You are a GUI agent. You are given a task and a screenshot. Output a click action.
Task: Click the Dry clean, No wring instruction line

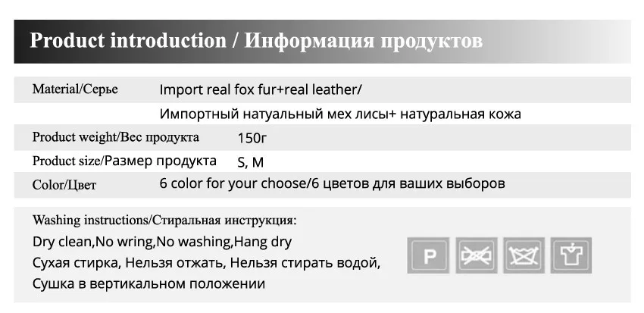[x=162, y=242]
